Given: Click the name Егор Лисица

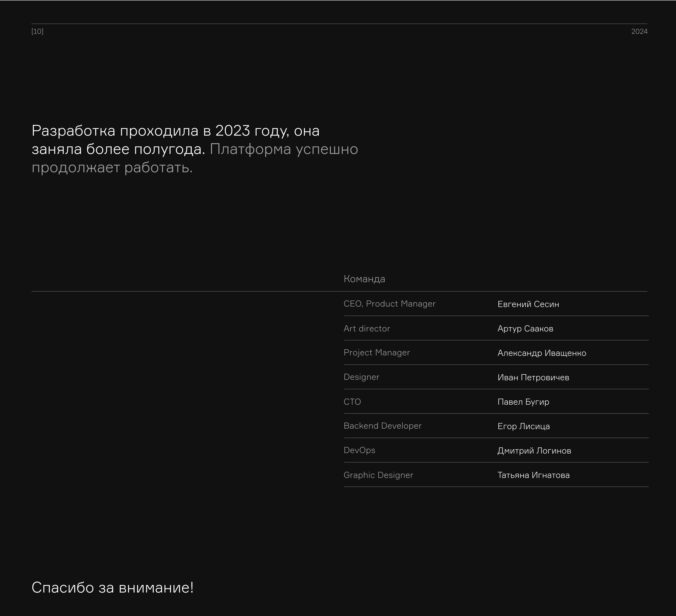Looking at the screenshot, I should 523,426.
